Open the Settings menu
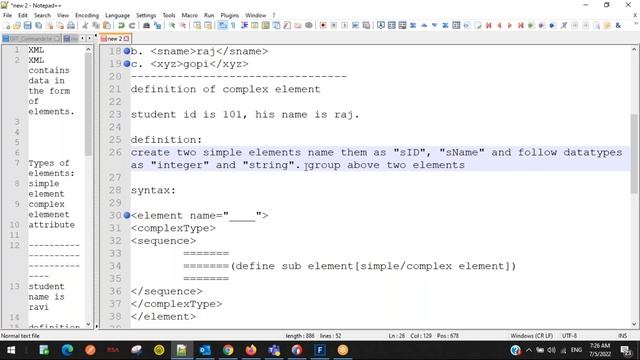Image resolution: width=640 pixels, height=360 pixels. click(x=146, y=15)
